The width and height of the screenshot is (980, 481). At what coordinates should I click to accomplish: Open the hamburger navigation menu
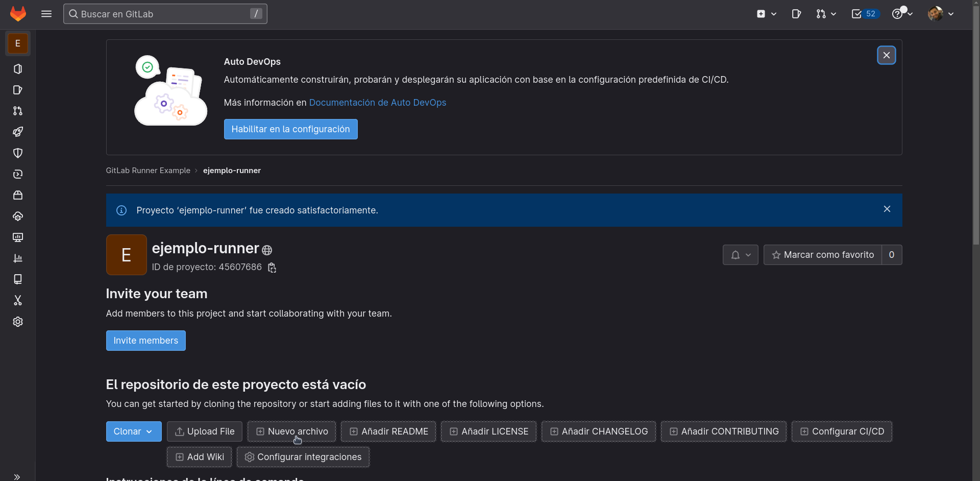coord(46,14)
